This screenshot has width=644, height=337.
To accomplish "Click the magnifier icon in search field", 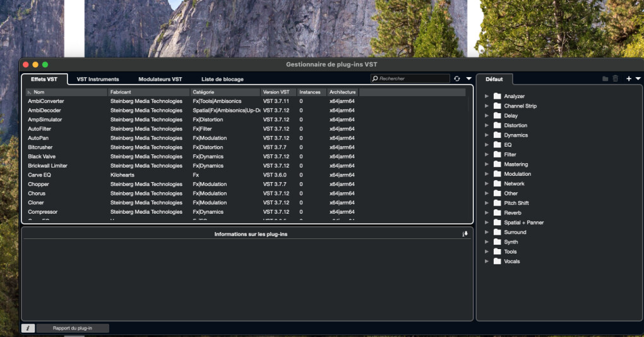I will pos(374,78).
